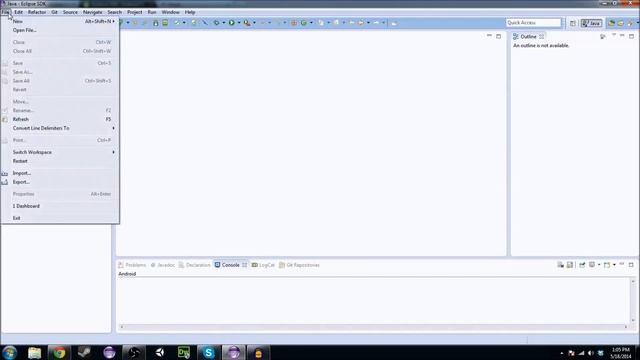The width and height of the screenshot is (640, 360).
Task: Open the Navigate menu
Action: click(93, 12)
